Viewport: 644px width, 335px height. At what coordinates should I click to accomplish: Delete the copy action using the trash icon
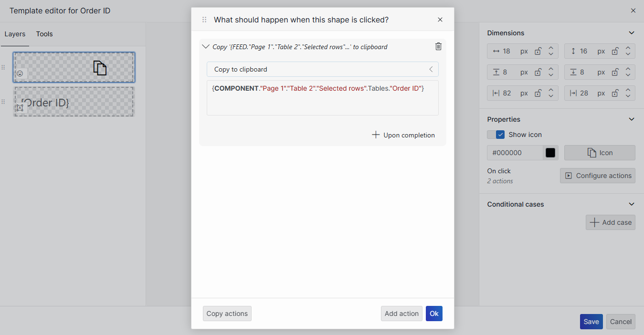pyautogui.click(x=438, y=46)
